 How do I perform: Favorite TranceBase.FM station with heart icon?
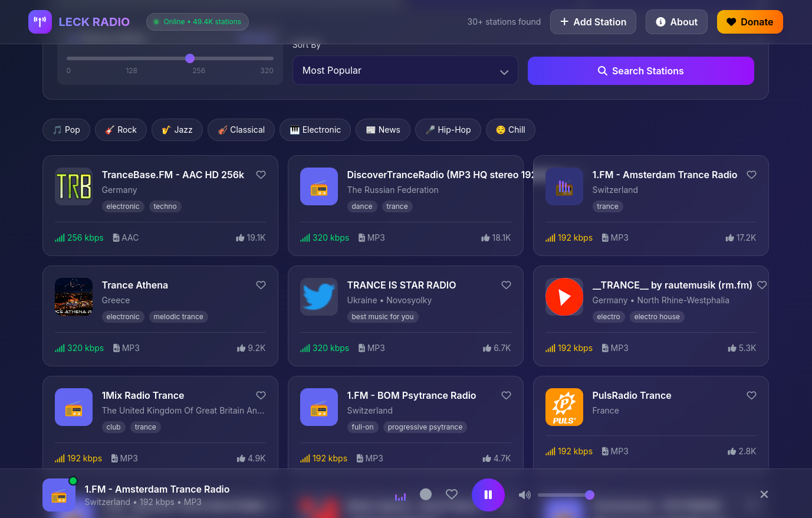261,175
